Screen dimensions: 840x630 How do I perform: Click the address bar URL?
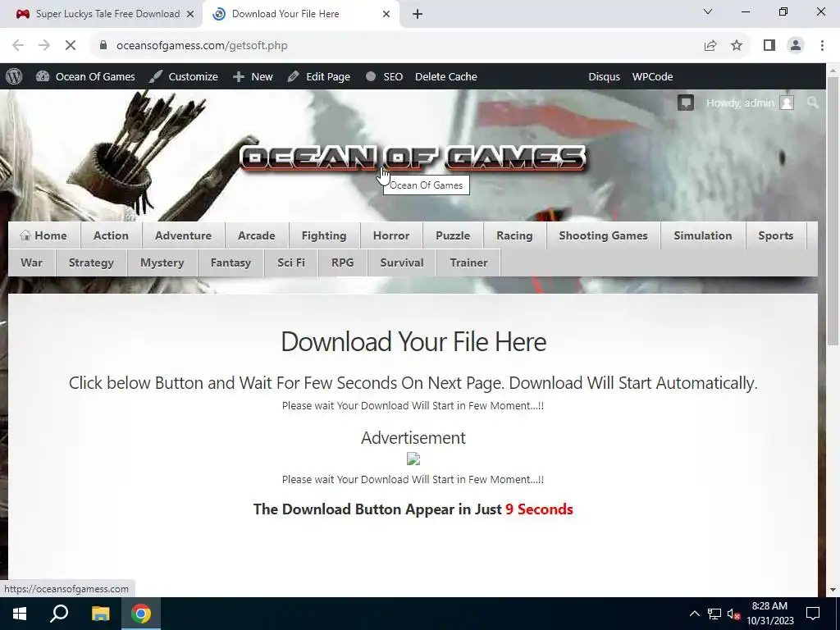click(202, 46)
